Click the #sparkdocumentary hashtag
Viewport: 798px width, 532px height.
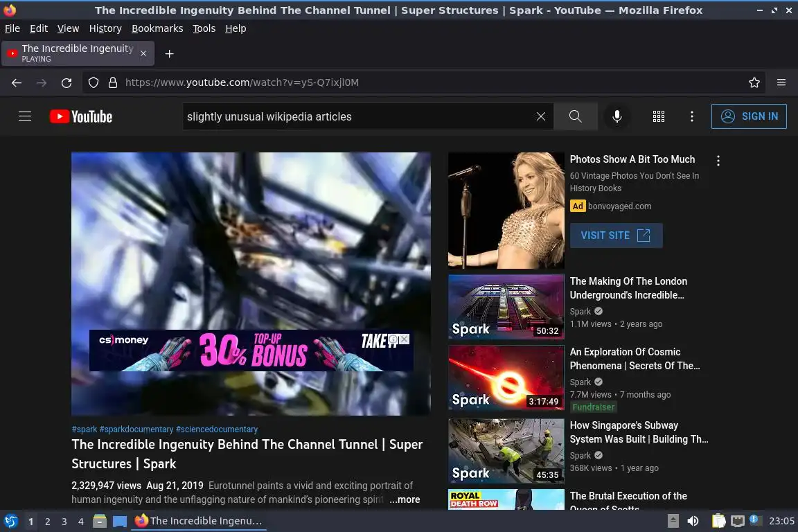pyautogui.click(x=136, y=429)
